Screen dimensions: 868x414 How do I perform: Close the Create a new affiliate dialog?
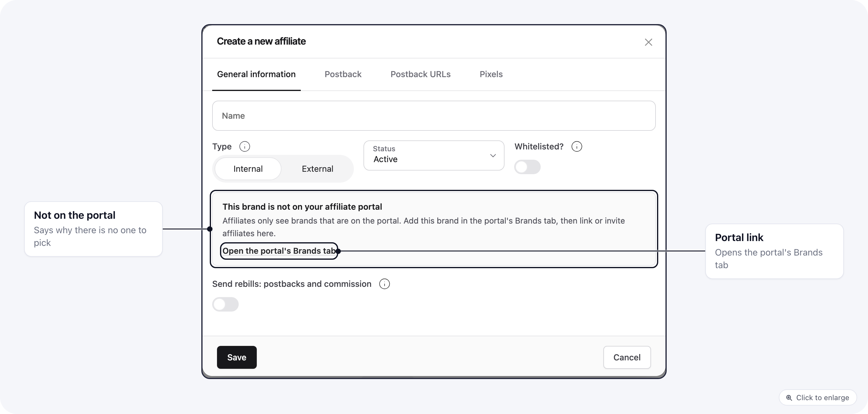(x=648, y=42)
